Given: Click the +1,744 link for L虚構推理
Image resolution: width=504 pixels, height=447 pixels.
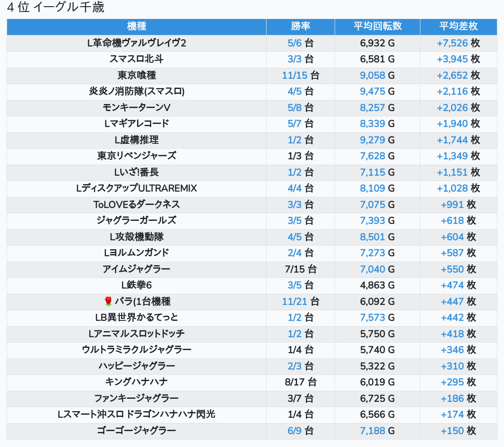Looking at the screenshot, I should tap(452, 140).
